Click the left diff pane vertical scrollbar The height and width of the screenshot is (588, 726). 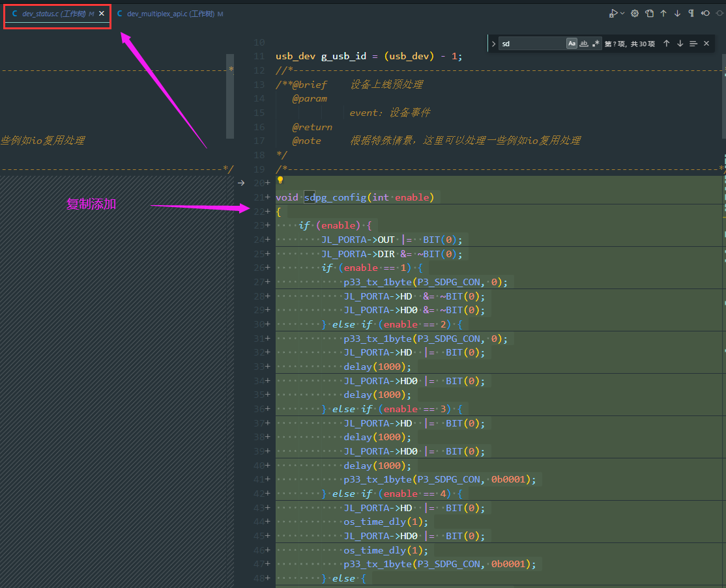coord(229,96)
